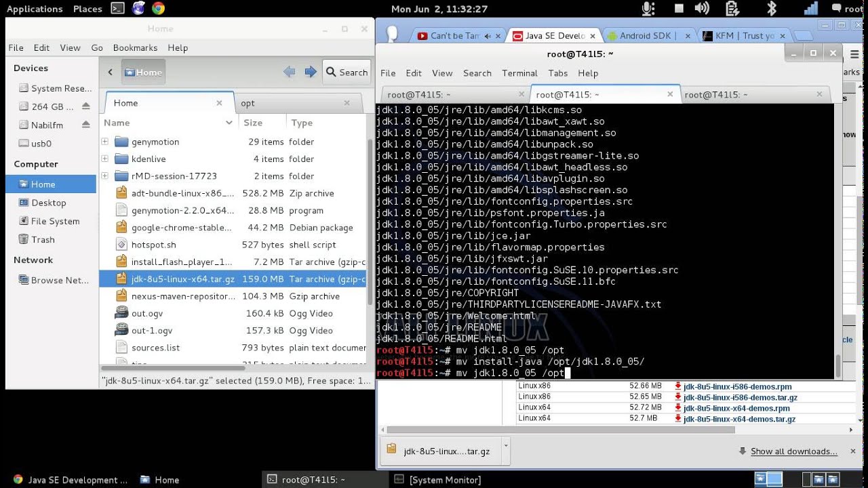The height and width of the screenshot is (488, 868).
Task: Click the terminal launcher icon in top panel
Action: [x=117, y=9]
